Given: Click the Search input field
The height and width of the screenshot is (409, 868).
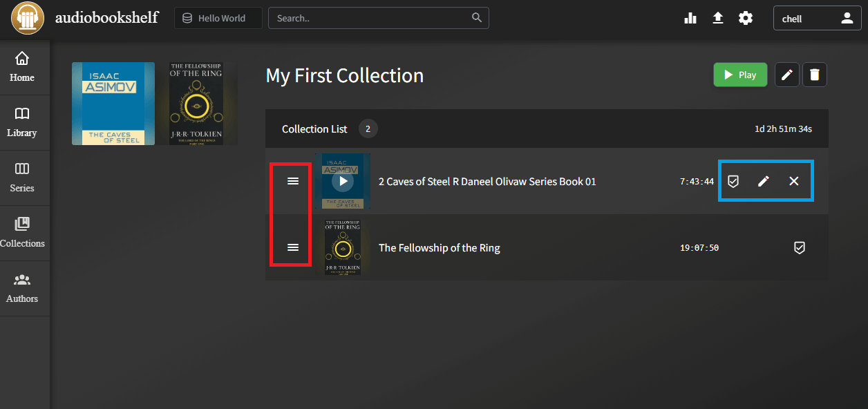Looking at the screenshot, I should 373,17.
